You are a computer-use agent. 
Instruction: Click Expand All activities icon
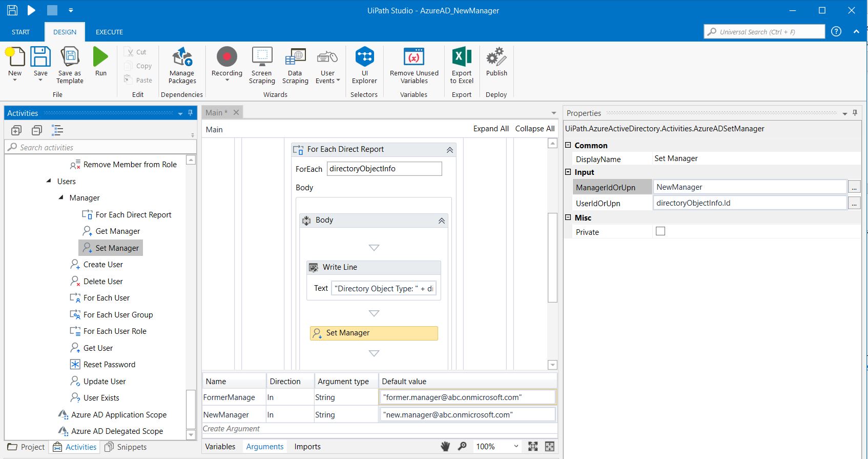click(x=16, y=130)
